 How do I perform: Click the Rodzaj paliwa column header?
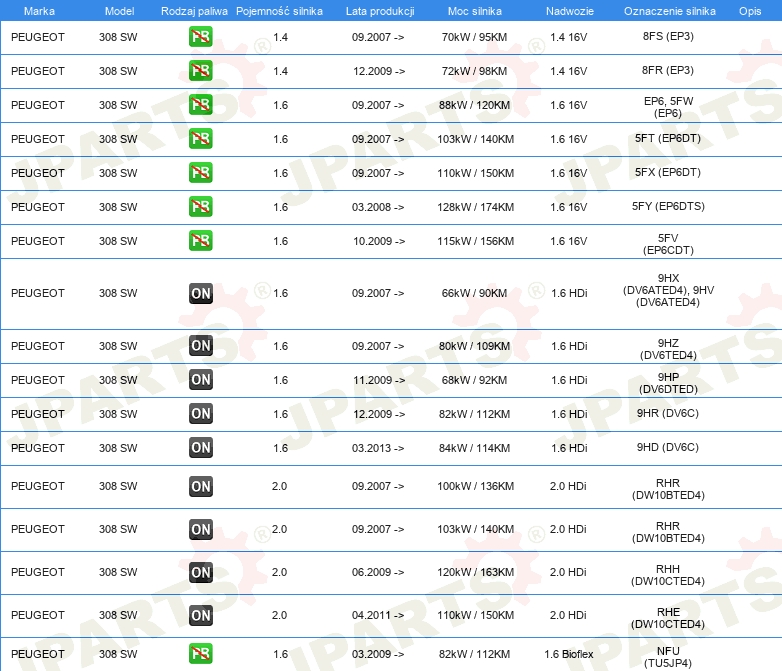194,11
